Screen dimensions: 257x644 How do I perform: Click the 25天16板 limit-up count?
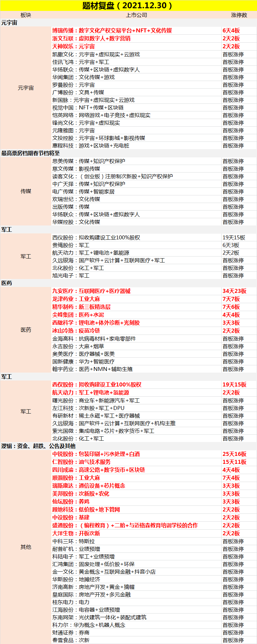234,454
